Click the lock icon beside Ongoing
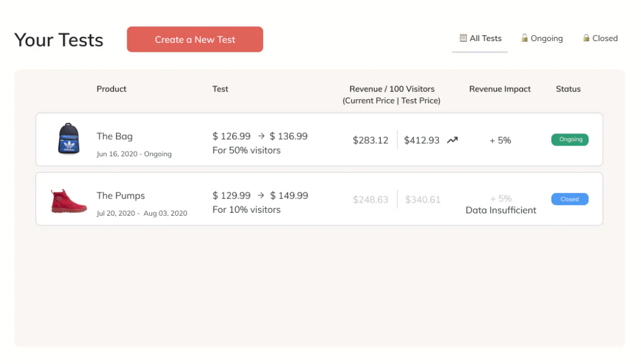The width and height of the screenshot is (641, 364). [524, 38]
